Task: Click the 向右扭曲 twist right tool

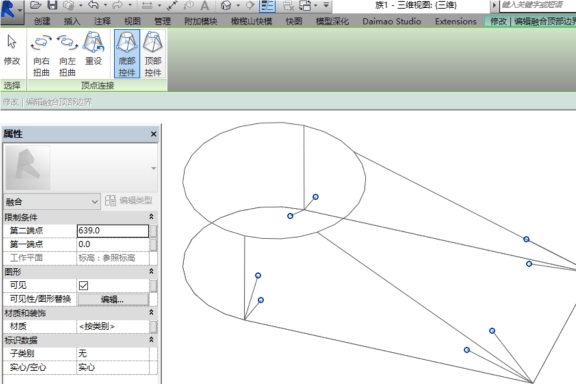Action: [41, 54]
